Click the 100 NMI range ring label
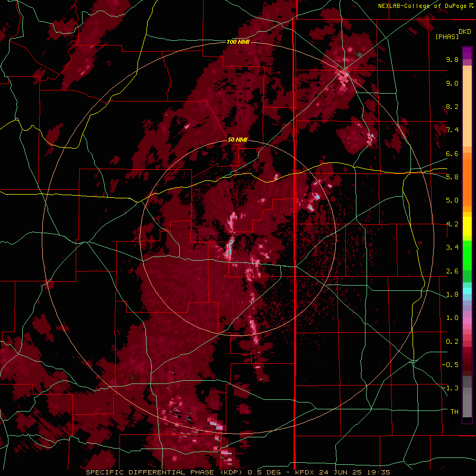Image resolution: width=476 pixels, height=476 pixels. tap(238, 42)
